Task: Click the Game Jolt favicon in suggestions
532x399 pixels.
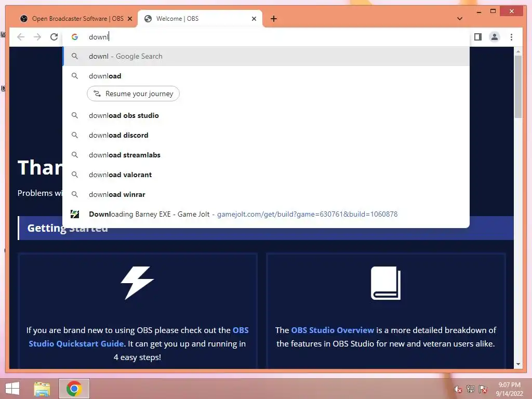Action: click(x=75, y=214)
